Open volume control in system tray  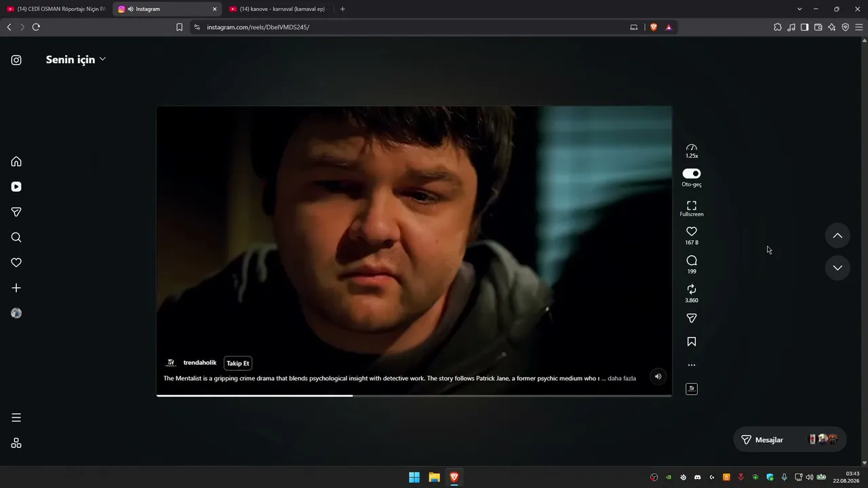[809, 477]
